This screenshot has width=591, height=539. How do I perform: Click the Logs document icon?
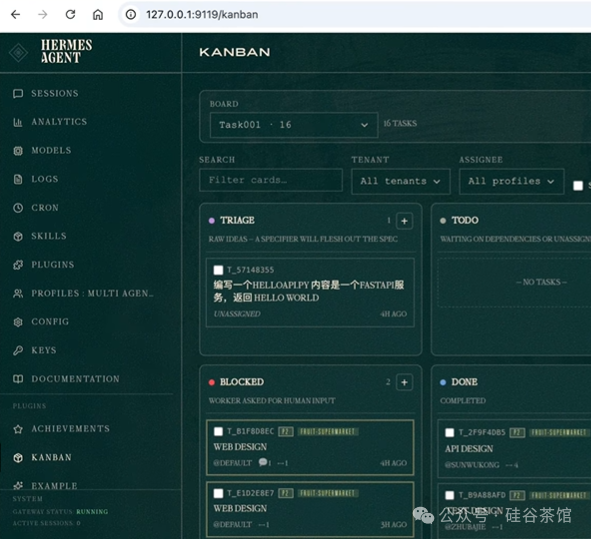click(x=18, y=179)
